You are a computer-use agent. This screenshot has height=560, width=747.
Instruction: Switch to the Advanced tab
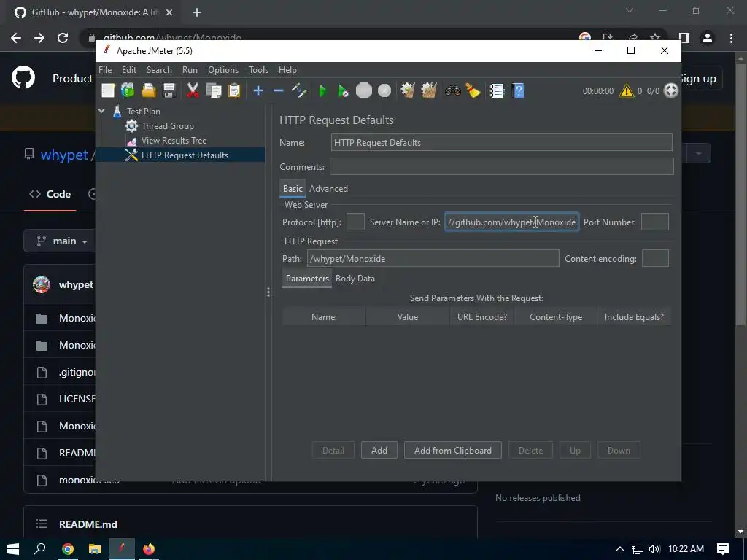329,189
